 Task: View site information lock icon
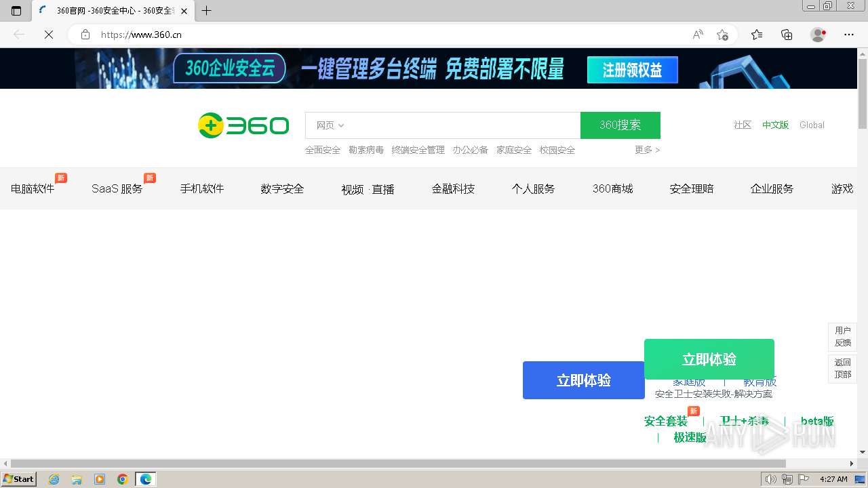[85, 35]
